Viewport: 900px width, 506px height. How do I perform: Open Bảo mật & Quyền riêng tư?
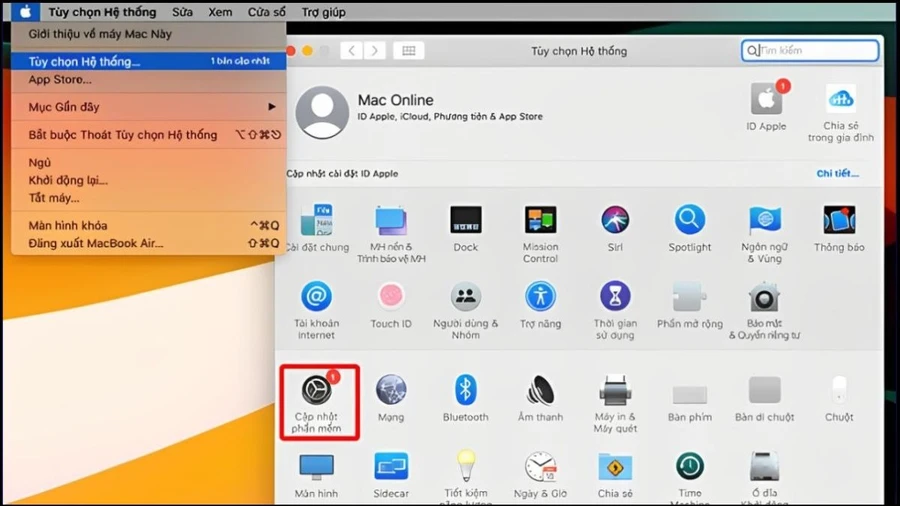(x=765, y=310)
